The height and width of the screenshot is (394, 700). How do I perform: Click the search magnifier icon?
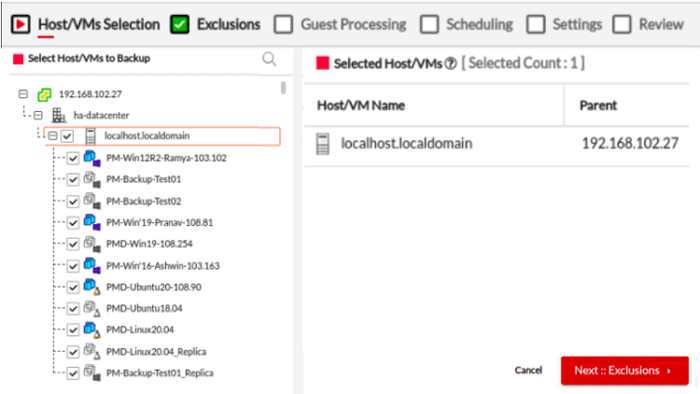click(269, 59)
